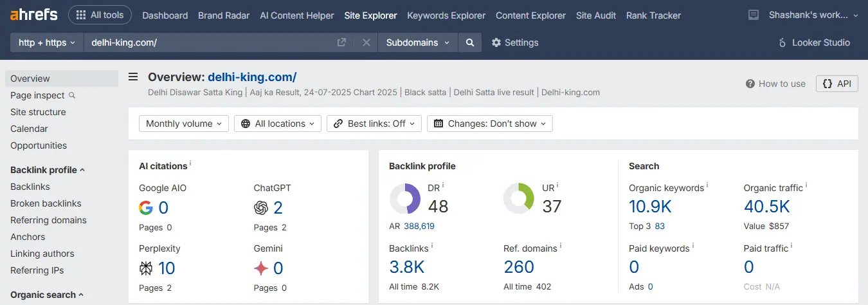This screenshot has height=305, width=868.
Task: Click the delhi-king.com URL input field
Action: (x=209, y=42)
